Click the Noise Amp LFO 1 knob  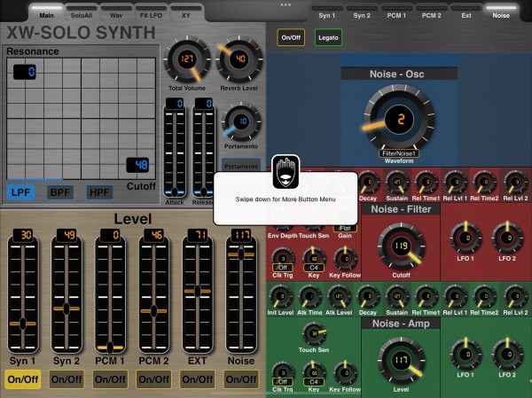465,355
